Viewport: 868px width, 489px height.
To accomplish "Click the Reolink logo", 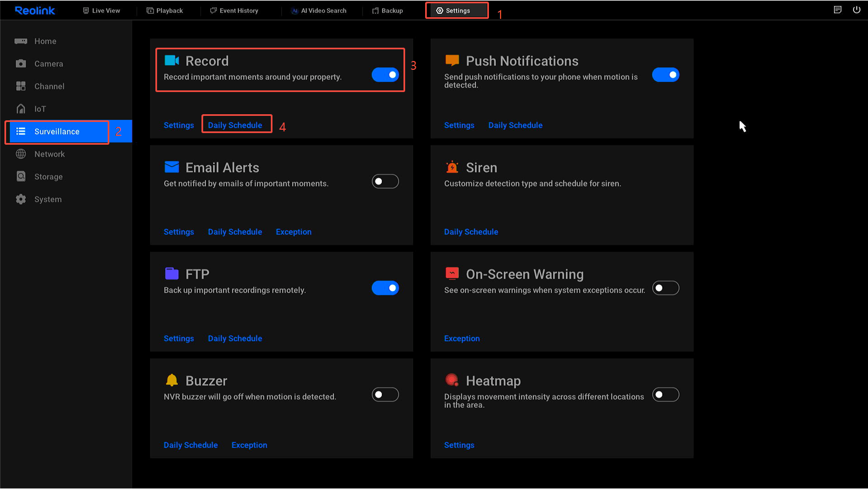I will (x=35, y=11).
